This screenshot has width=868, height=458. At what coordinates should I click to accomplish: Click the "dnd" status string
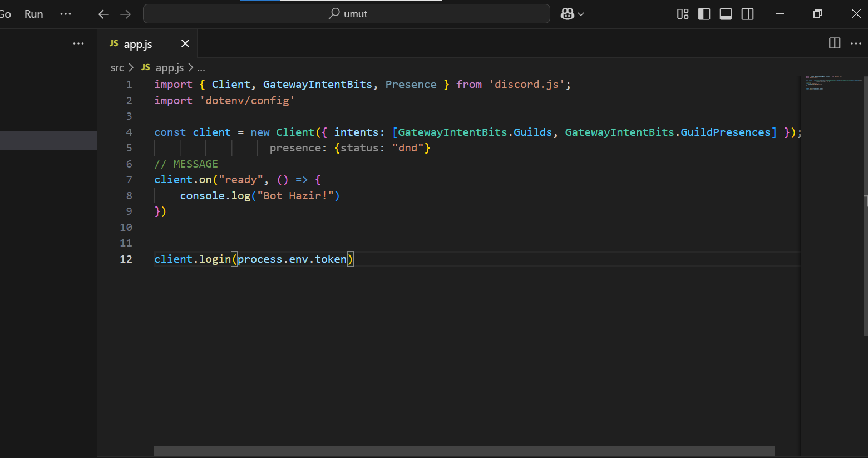tap(408, 148)
